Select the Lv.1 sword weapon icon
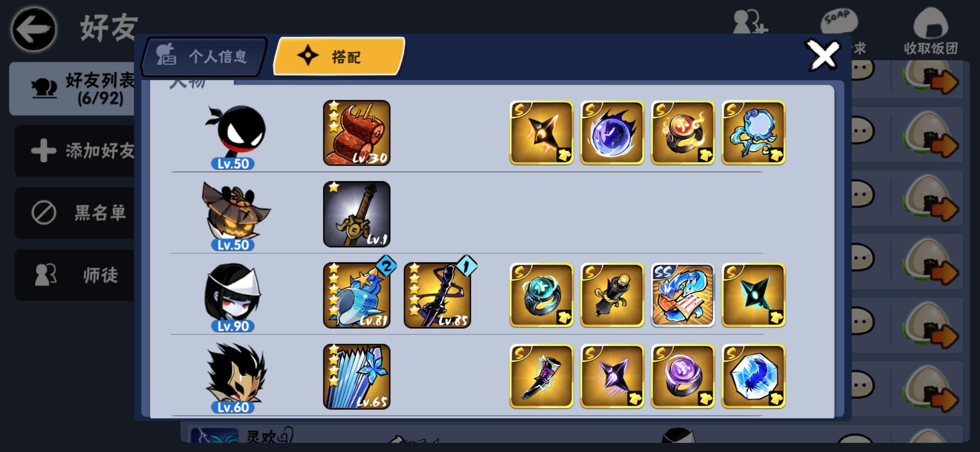The width and height of the screenshot is (980, 452). pyautogui.click(x=357, y=214)
